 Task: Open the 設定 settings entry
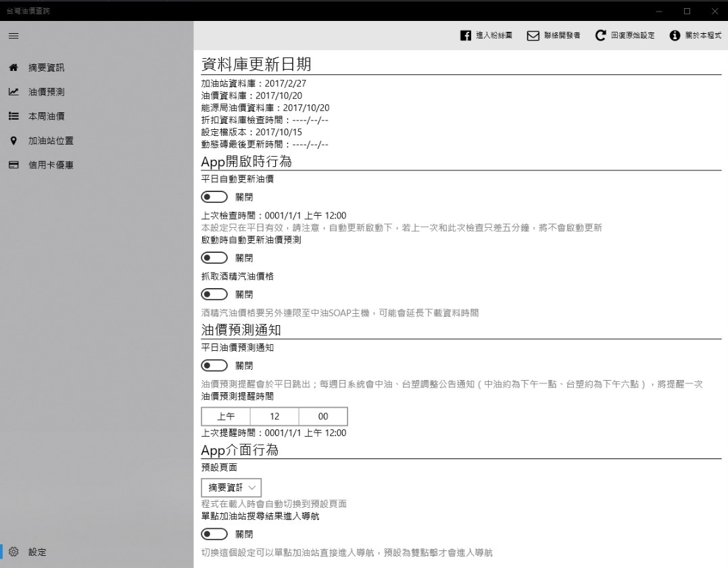(30, 552)
